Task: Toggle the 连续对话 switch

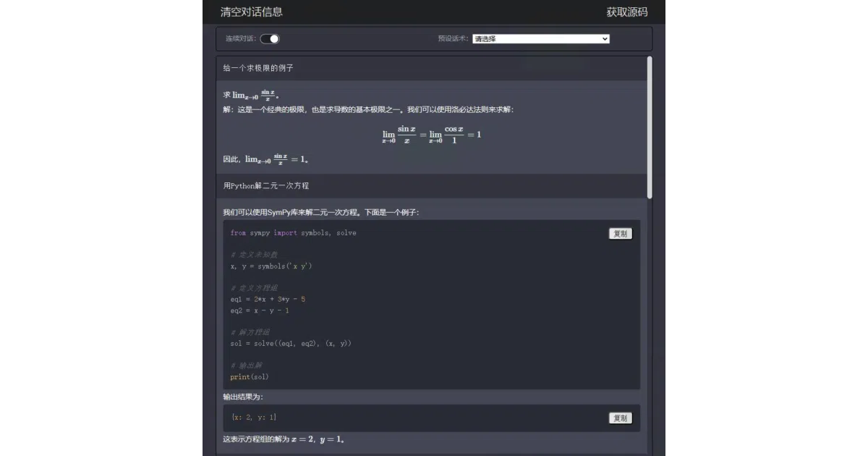Action: point(270,39)
